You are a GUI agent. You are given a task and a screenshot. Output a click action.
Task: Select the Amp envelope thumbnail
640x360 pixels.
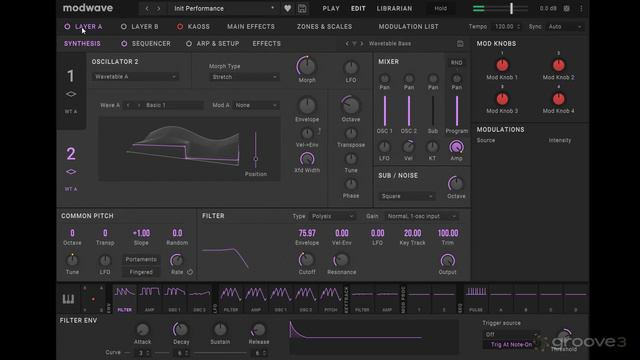tap(150, 299)
